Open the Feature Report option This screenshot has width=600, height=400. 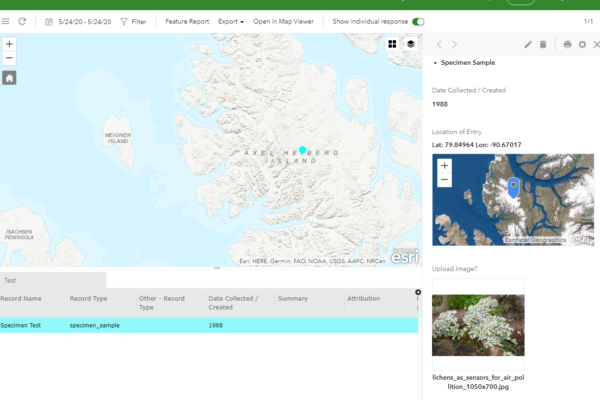(187, 21)
